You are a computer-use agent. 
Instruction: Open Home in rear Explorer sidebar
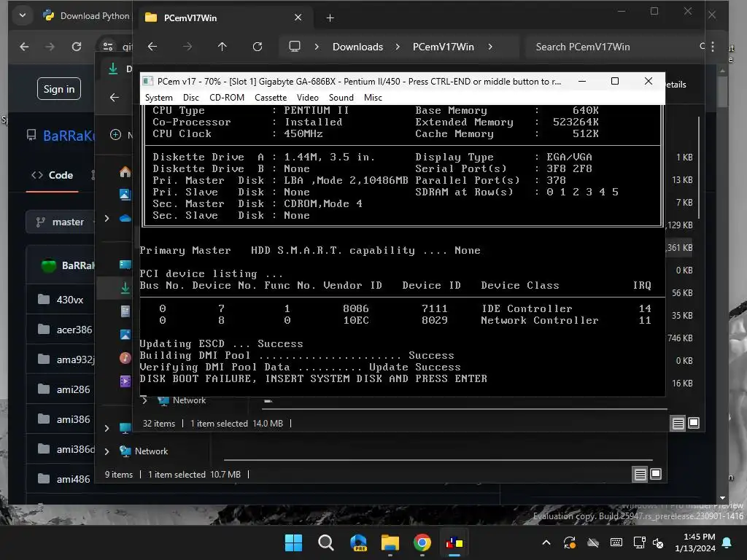[125, 172]
